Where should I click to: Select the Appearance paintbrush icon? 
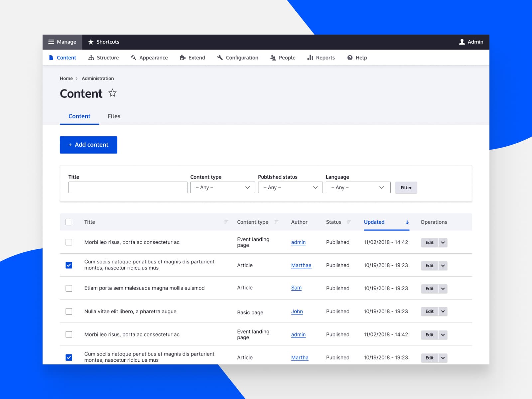[133, 57]
